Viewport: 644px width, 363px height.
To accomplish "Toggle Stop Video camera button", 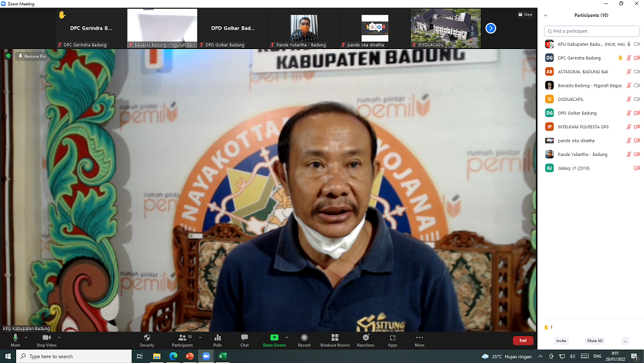I will coord(46,339).
